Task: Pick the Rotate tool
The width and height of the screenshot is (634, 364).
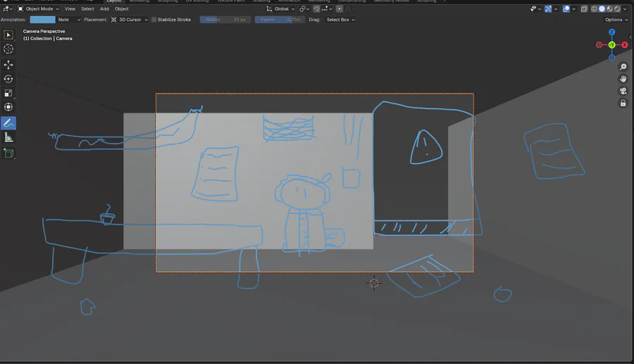Action: [8, 79]
